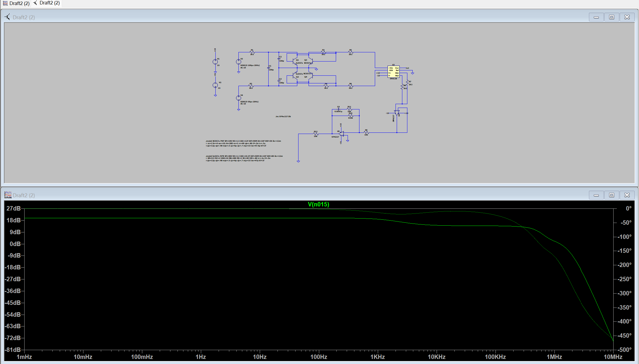This screenshot has width=639, height=364.
Task: Select resistor R7 near INA128
Action: tap(407, 83)
